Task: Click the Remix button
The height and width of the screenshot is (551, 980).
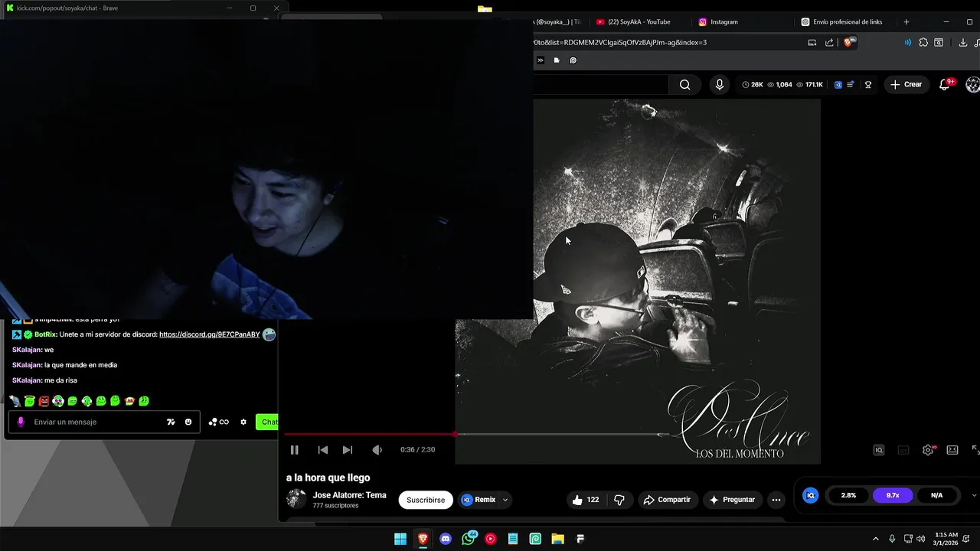Action: (x=479, y=500)
